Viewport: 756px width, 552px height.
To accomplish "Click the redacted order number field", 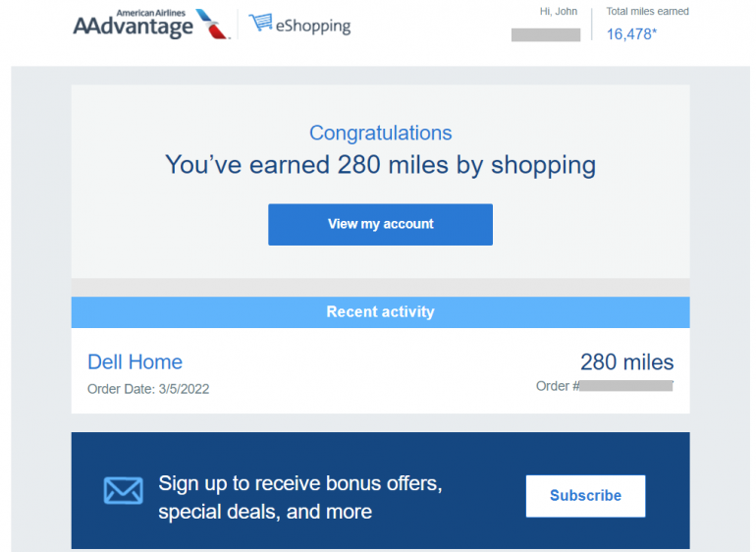I will click(x=625, y=386).
